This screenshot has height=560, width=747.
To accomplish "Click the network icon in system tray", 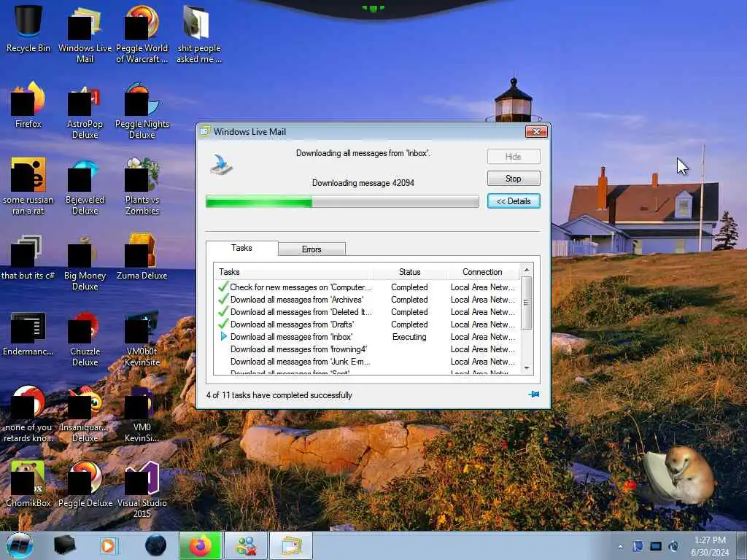I will coord(656,546).
